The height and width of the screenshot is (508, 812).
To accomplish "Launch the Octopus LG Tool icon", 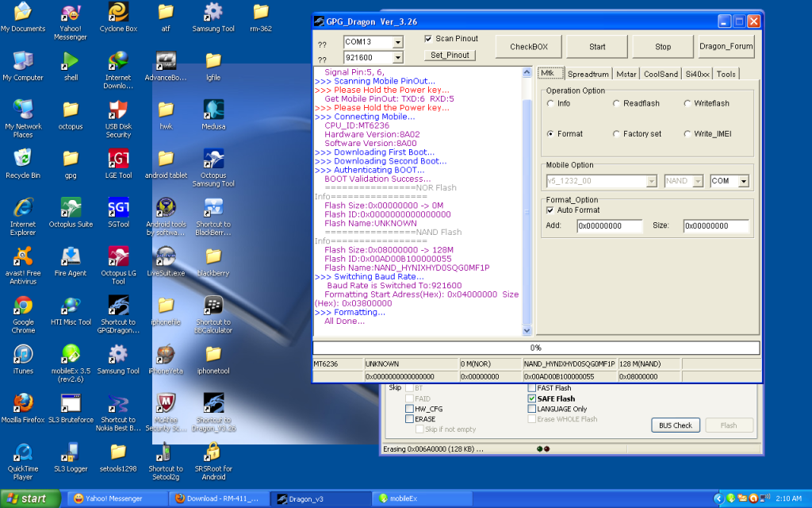I will pos(119,265).
